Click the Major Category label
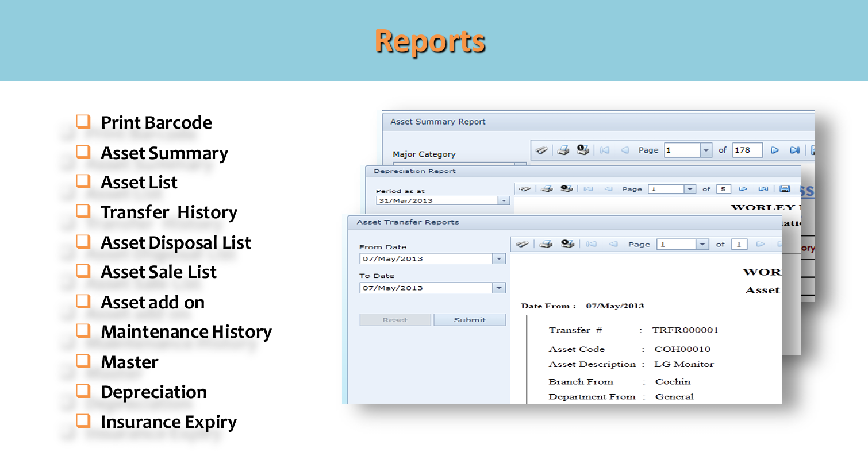 tap(424, 154)
